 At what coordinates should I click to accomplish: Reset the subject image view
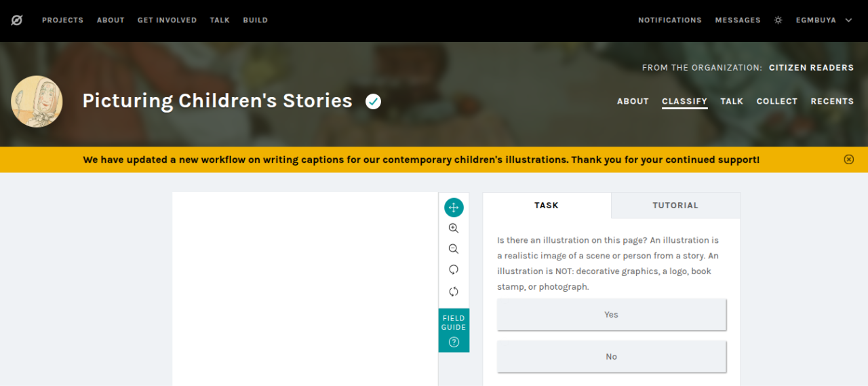pyautogui.click(x=454, y=292)
